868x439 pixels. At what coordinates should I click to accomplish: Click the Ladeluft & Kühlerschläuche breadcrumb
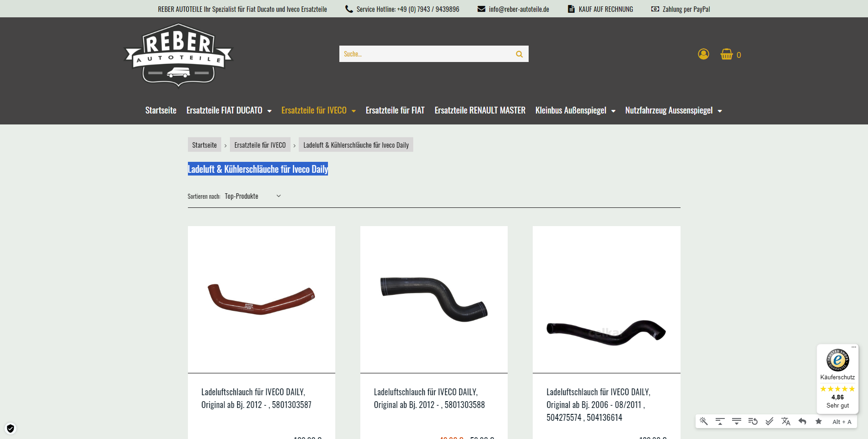356,145
